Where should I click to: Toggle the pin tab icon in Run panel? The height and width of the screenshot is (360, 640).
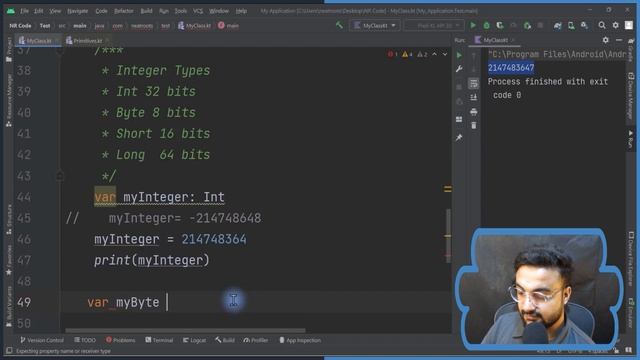[459, 138]
